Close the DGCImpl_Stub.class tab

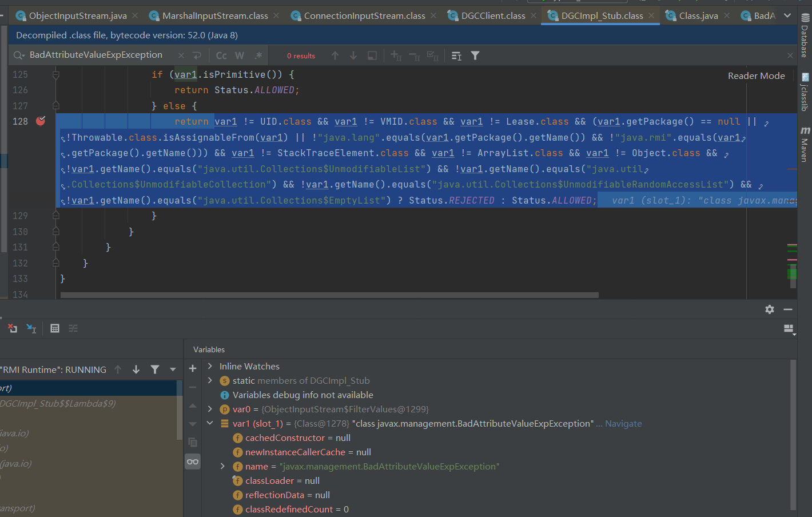coord(651,15)
